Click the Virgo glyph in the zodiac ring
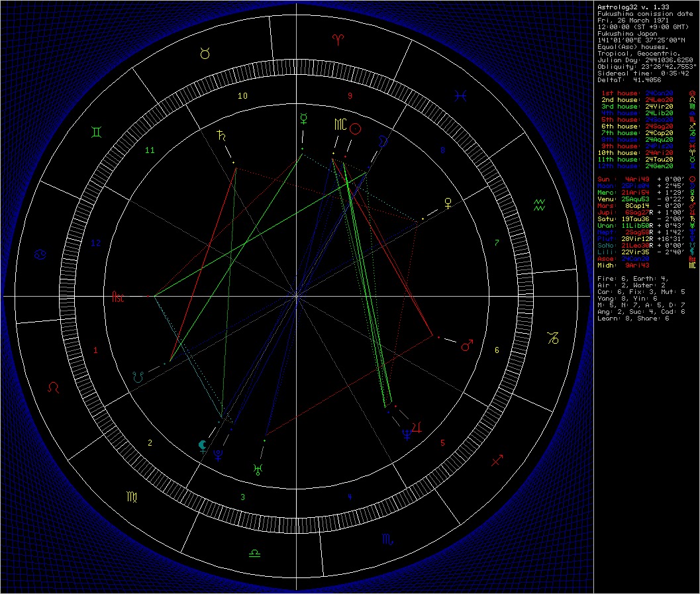The width and height of the screenshot is (700, 594). pyautogui.click(x=132, y=496)
